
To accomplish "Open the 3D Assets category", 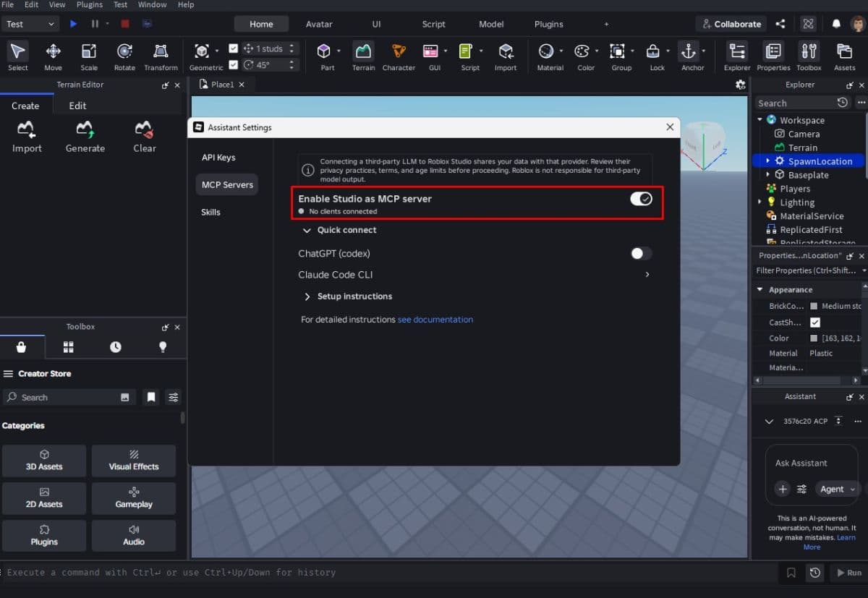I will 44,461.
